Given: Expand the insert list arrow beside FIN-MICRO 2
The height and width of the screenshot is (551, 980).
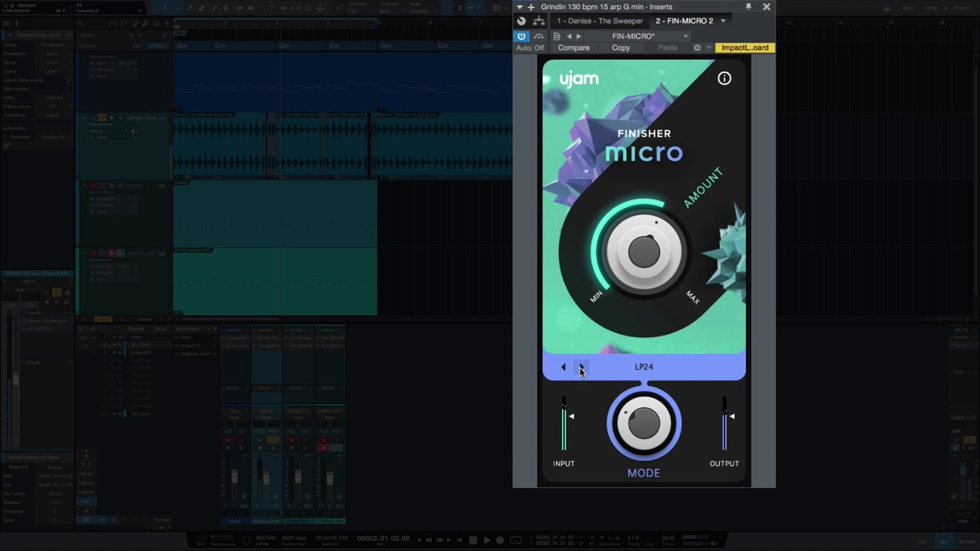Looking at the screenshot, I should (x=723, y=21).
